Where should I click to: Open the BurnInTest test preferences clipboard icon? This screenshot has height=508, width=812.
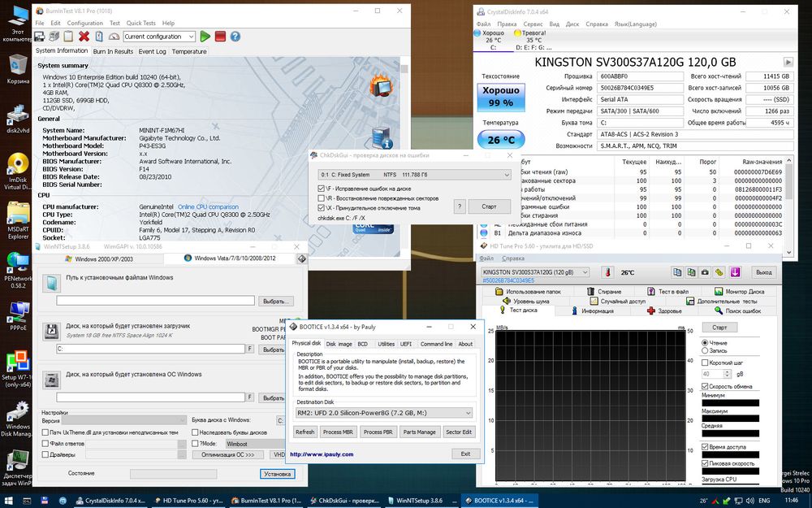(99, 37)
